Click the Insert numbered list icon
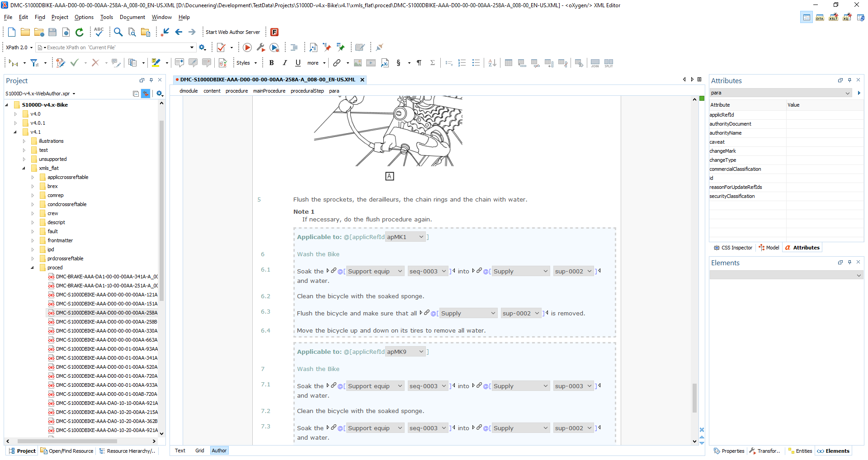Screen dimensions: 868x460 [462, 63]
